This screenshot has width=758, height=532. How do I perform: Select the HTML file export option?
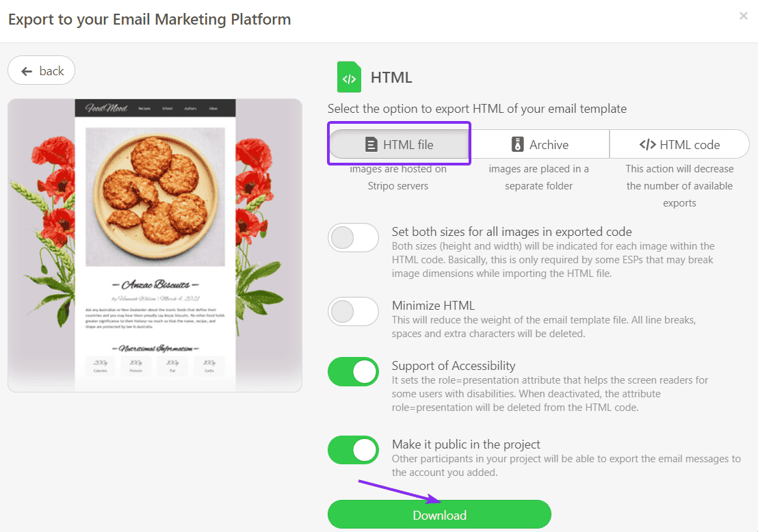click(398, 144)
